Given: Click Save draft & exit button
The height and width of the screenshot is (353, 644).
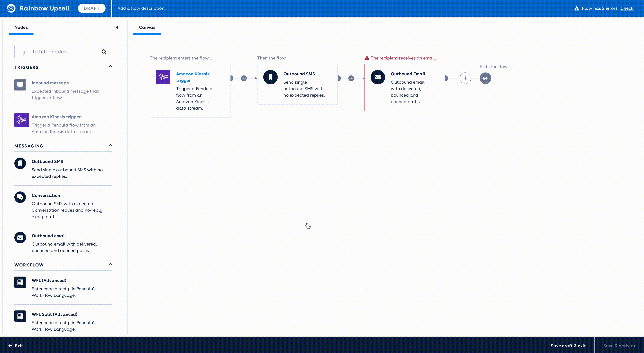Looking at the screenshot, I should (568, 346).
